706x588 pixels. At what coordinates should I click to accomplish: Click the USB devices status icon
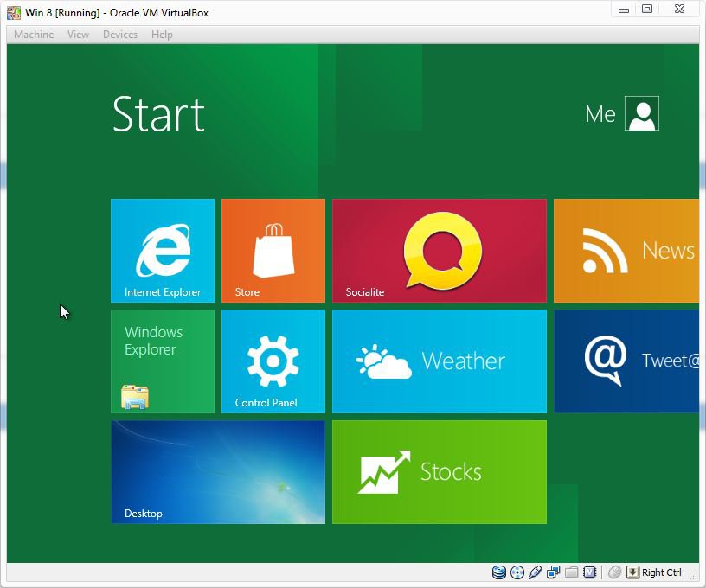[535, 572]
